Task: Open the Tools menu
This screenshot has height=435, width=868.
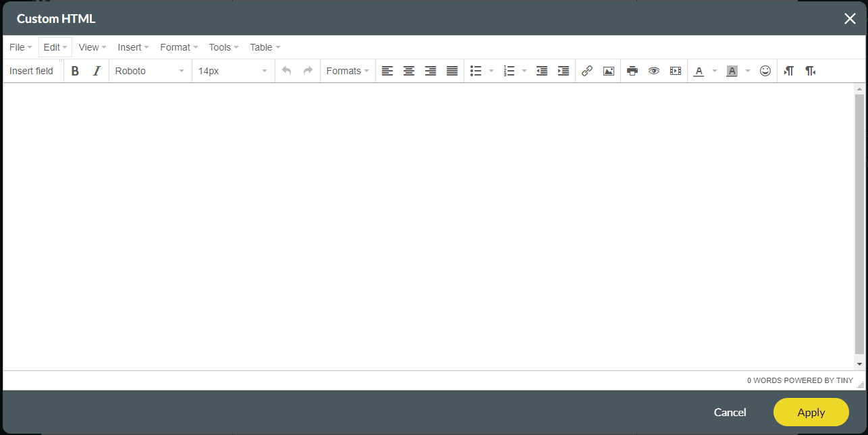Action: 223,47
